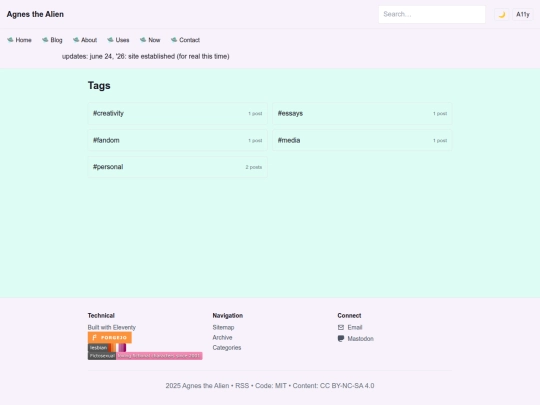Viewport: 540px width, 405px height.
Task: Open the #media tag
Action: 362,140
